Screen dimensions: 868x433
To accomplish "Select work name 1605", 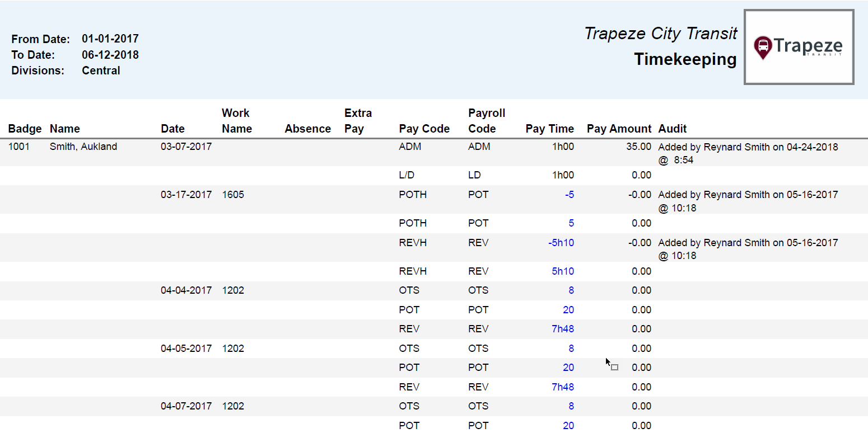I will (x=233, y=194).
